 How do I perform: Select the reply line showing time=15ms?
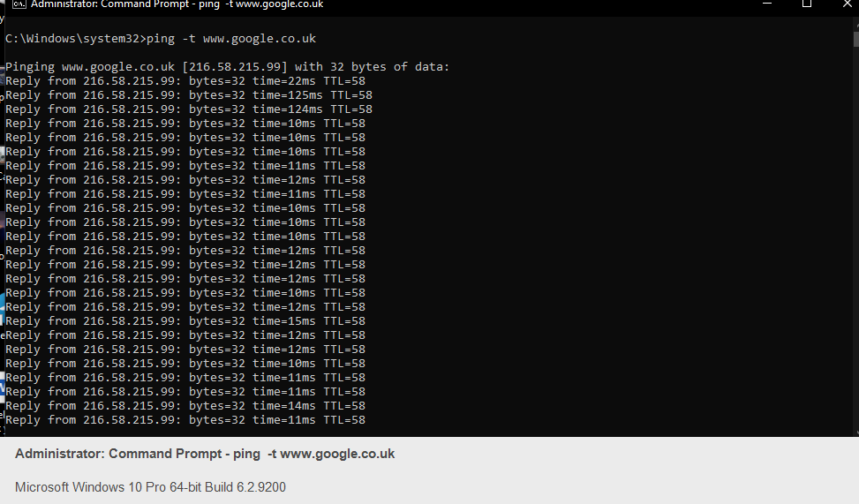pos(185,321)
